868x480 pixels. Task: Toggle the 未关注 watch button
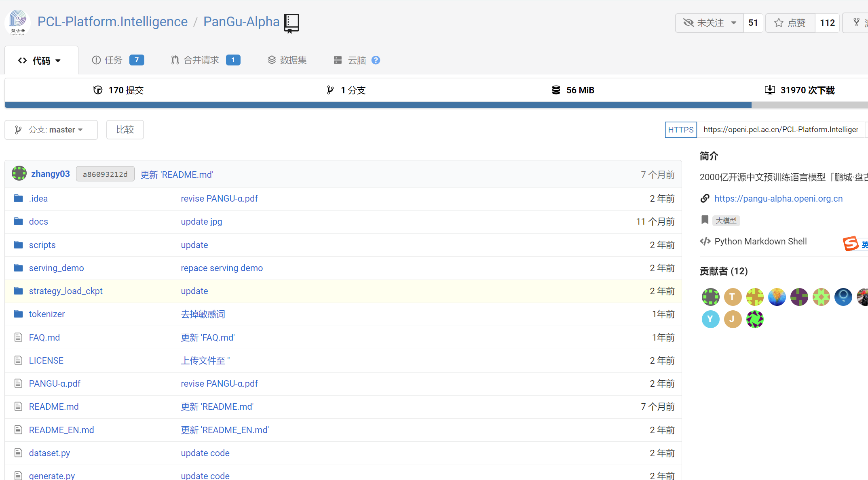click(710, 23)
